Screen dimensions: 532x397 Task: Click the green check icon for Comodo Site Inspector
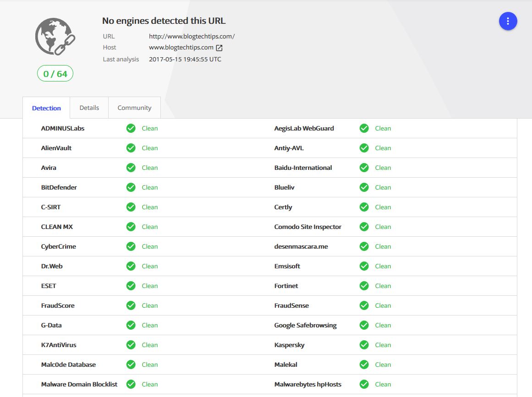pyautogui.click(x=364, y=227)
